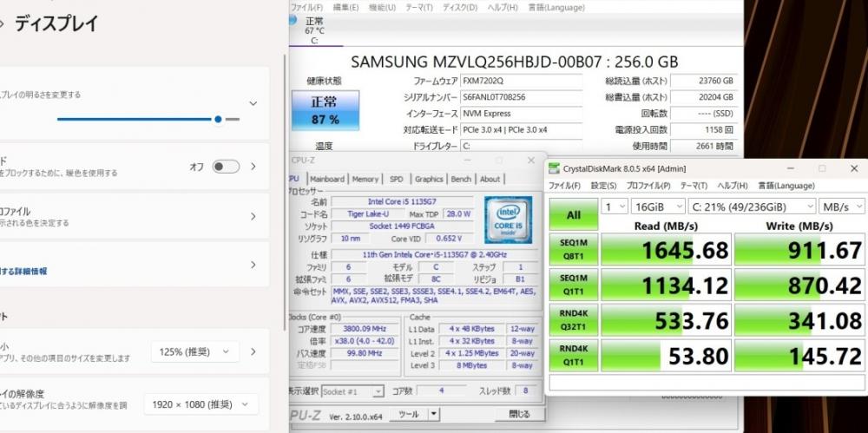Switch to the Graphics tab in CPU-Z
868x433 pixels.
429,179
